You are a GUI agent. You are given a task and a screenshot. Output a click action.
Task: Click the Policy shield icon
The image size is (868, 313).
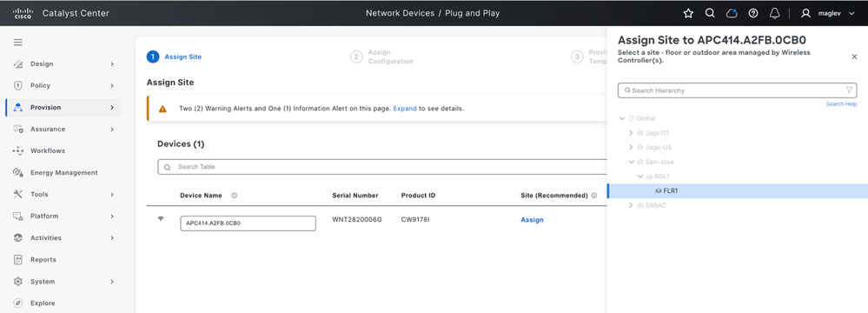(x=17, y=86)
